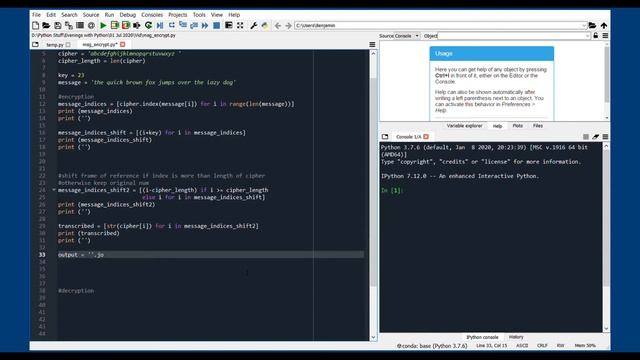Open the Edit menu
This screenshot has width=640, height=360.
tap(51, 15)
